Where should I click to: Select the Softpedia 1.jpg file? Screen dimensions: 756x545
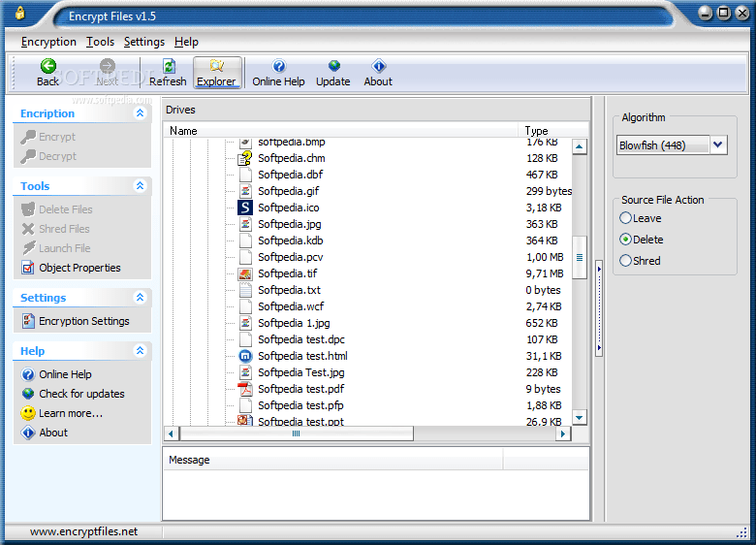(294, 323)
